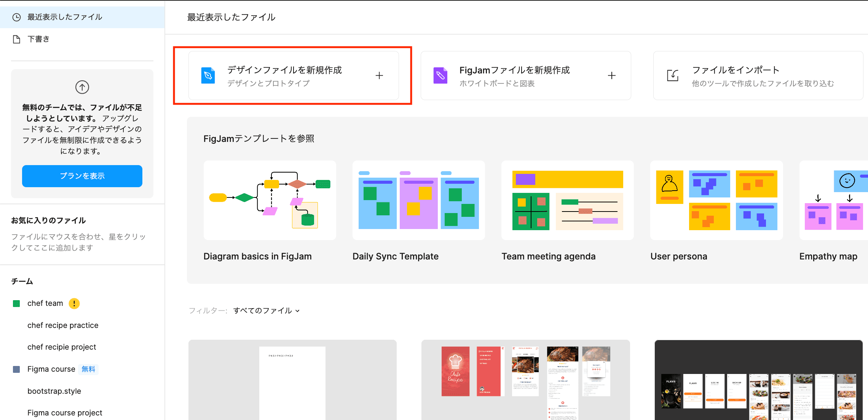868x420 pixels.
Task: Click the plus icon on FigJamファイルを新規作成
Action: (x=612, y=76)
